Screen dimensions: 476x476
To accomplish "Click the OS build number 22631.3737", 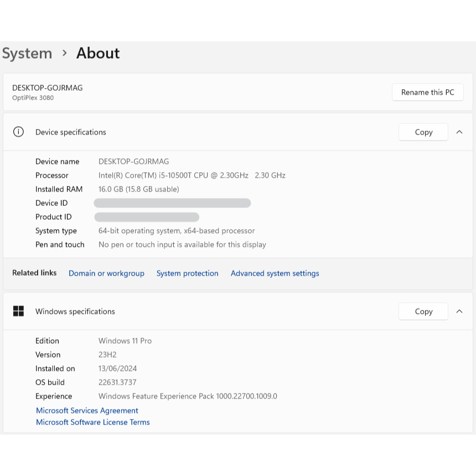I will click(117, 382).
